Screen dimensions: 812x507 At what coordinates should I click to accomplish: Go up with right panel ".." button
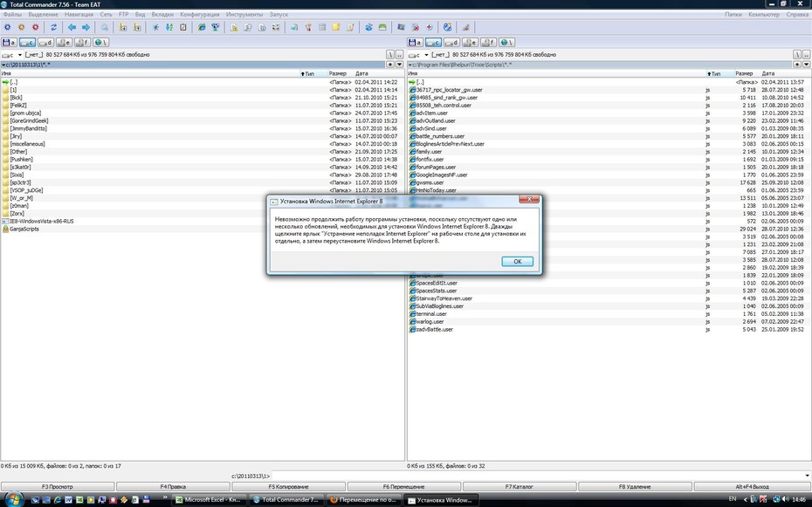[x=806, y=54]
